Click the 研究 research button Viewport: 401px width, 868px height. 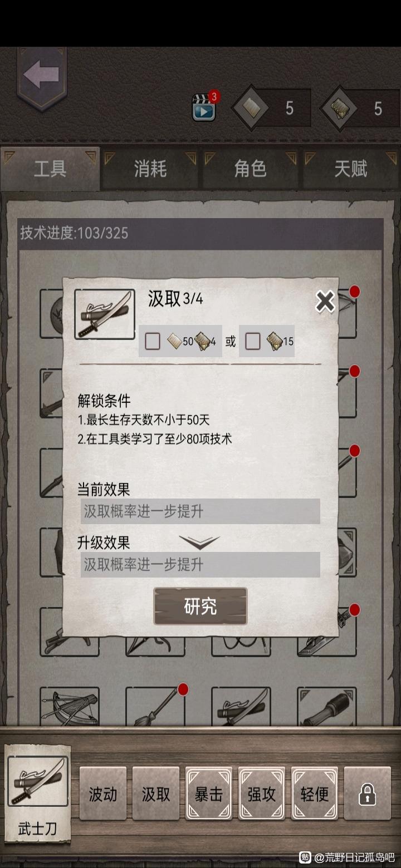coord(200,606)
